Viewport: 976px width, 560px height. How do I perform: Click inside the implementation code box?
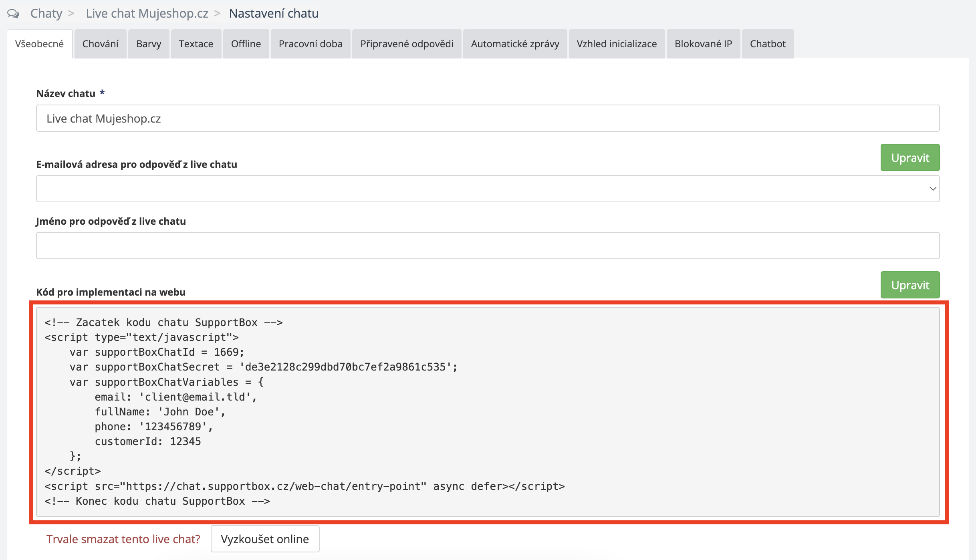click(x=488, y=412)
